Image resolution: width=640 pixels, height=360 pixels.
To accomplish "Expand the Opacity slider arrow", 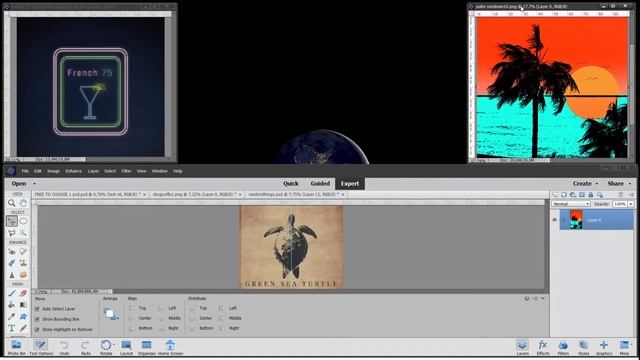I will pos(631,204).
